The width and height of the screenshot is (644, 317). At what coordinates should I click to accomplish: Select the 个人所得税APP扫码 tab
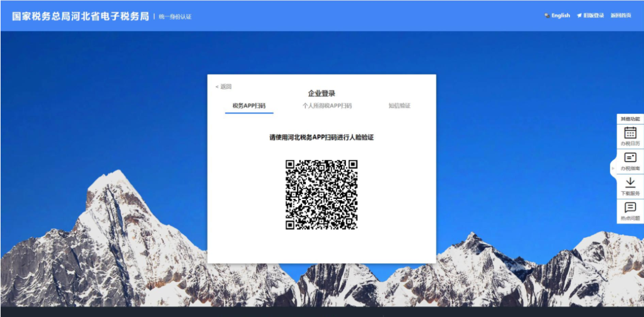click(x=327, y=105)
